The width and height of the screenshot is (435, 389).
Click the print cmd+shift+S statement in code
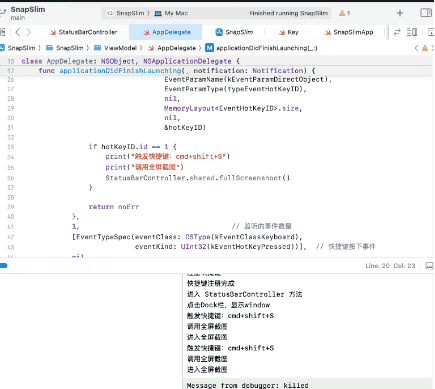click(168, 156)
